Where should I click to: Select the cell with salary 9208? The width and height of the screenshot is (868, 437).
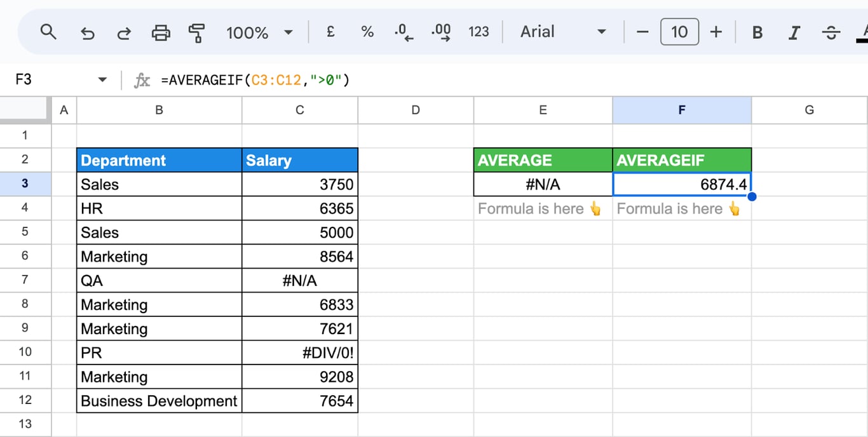tap(300, 377)
